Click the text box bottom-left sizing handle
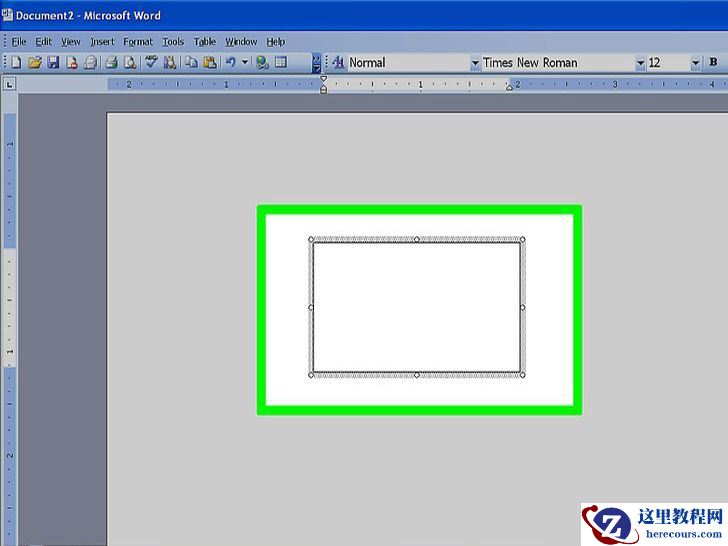The width and height of the screenshot is (728, 546). point(311,375)
